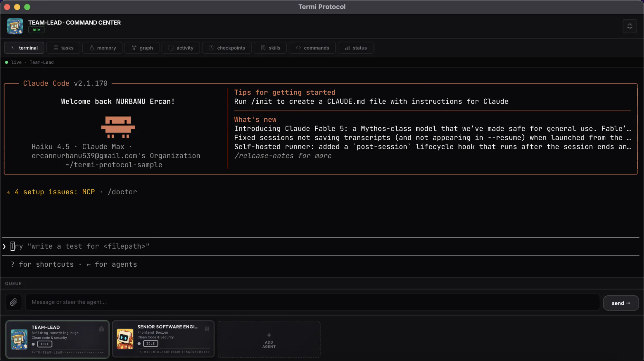The width and height of the screenshot is (644, 361).
Task: Click the '/doctor' text
Action: point(122,192)
